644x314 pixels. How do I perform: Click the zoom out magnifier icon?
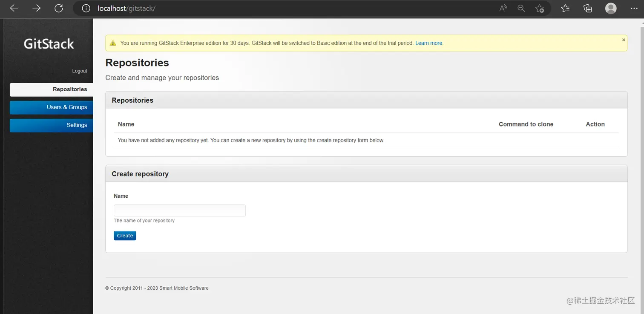521,8
